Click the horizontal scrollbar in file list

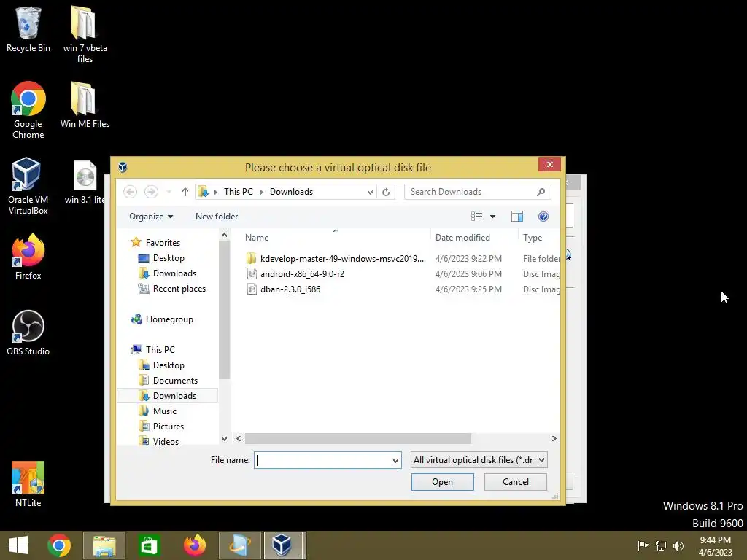357,438
